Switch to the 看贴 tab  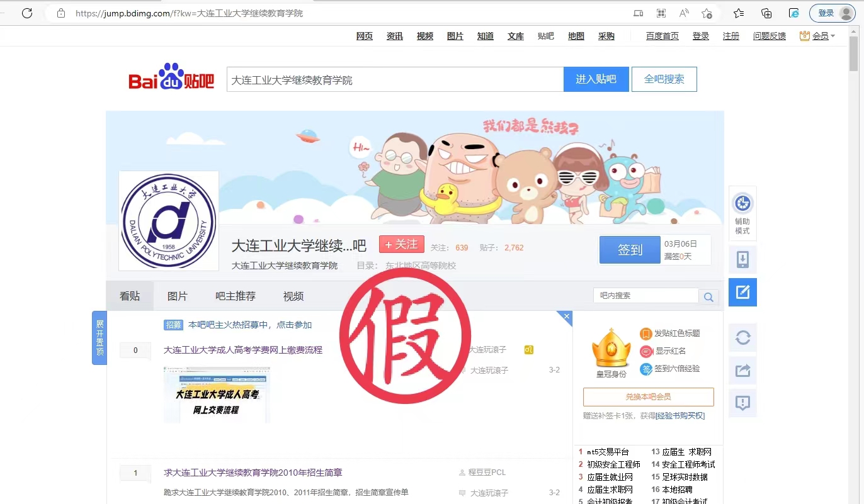pos(130,296)
